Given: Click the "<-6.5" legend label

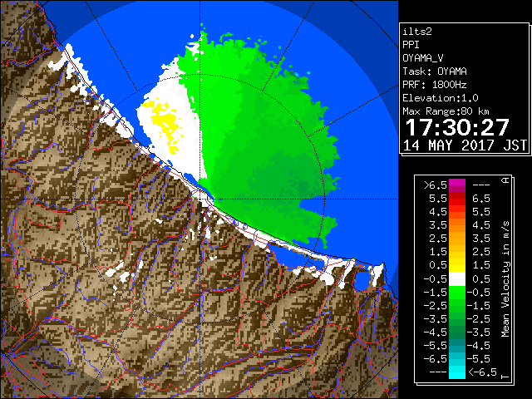Looking at the screenshot, I should 482,372.
